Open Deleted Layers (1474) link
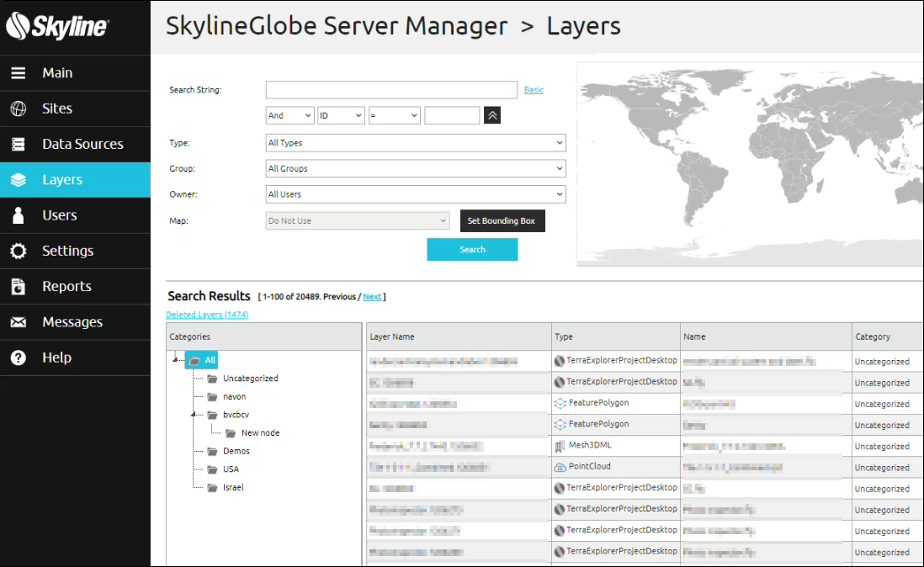Screen dimensions: 924x567 [x=207, y=315]
